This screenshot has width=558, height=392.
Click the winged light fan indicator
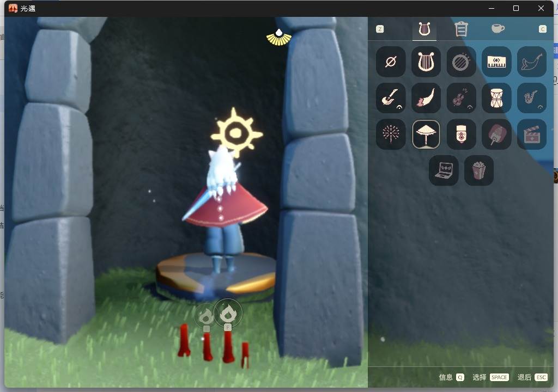279,38
